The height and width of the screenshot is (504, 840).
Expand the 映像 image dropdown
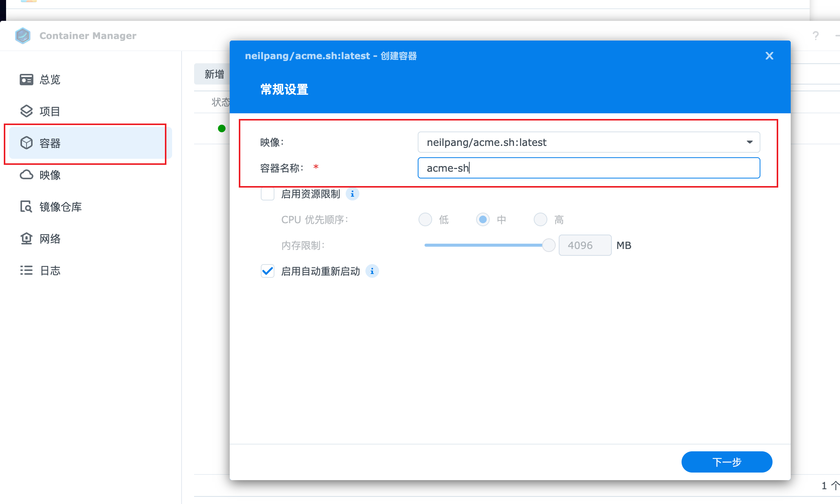[749, 142]
